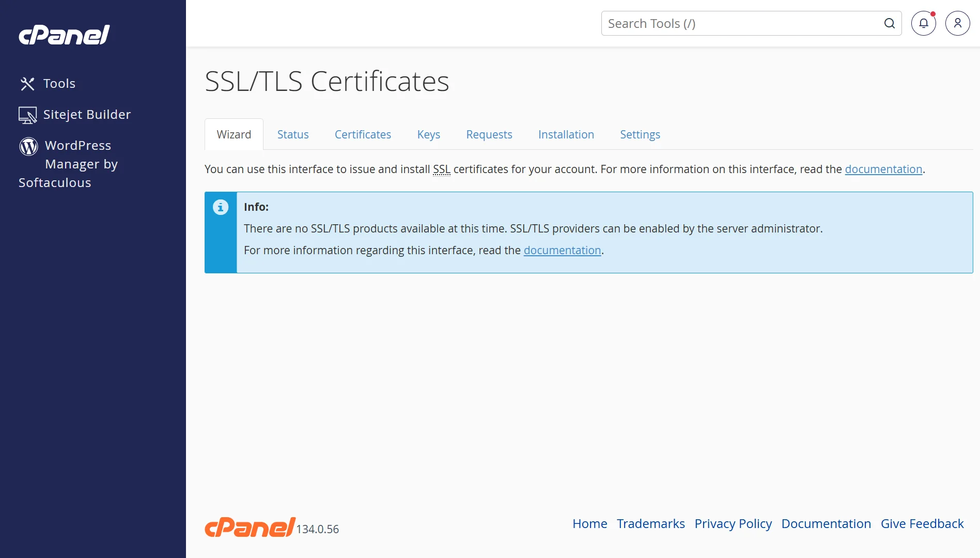Open the Certificates tab
The width and height of the screenshot is (980, 558).
tap(363, 134)
